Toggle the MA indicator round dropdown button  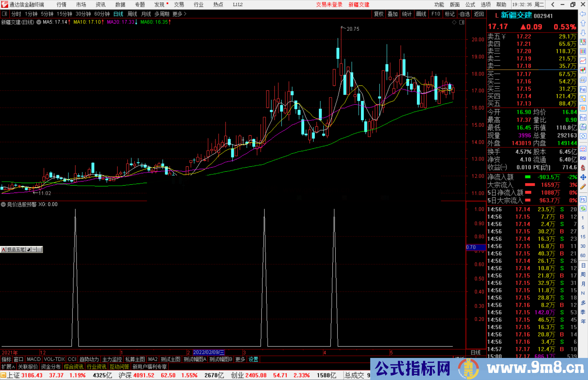point(39,22)
